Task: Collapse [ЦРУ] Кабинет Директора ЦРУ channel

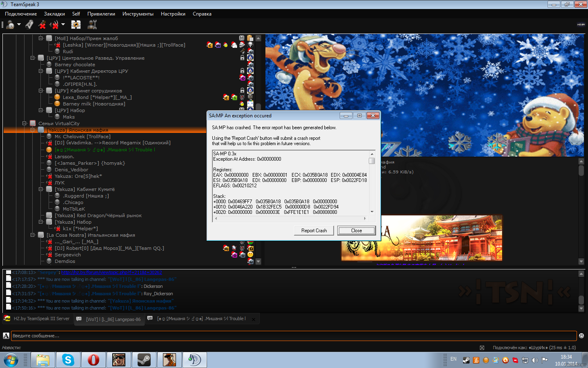Action: tap(41, 71)
